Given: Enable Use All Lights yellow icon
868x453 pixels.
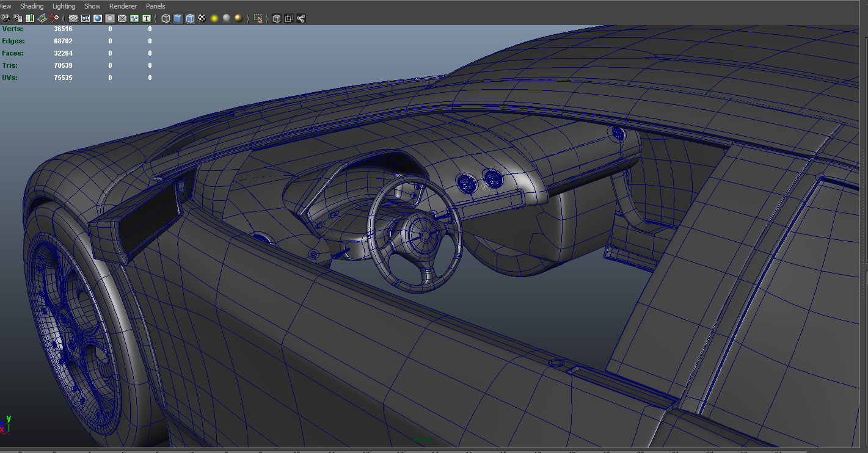Looking at the screenshot, I should (x=214, y=18).
